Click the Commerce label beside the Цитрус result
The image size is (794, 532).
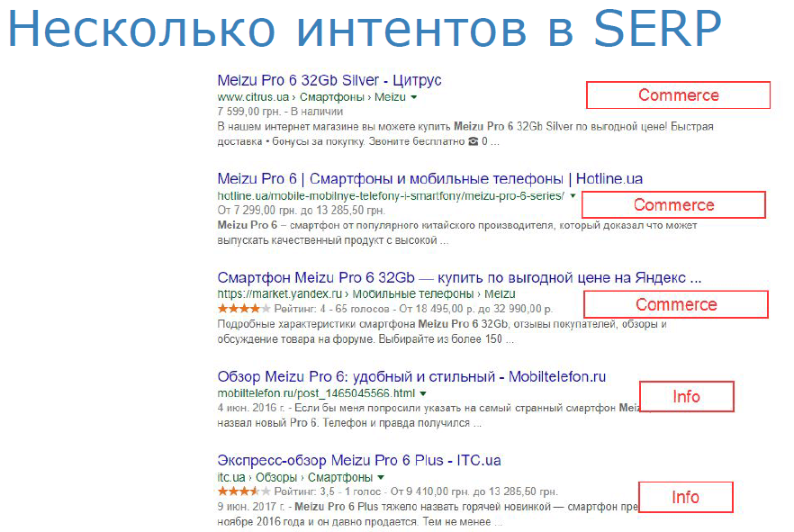[678, 95]
